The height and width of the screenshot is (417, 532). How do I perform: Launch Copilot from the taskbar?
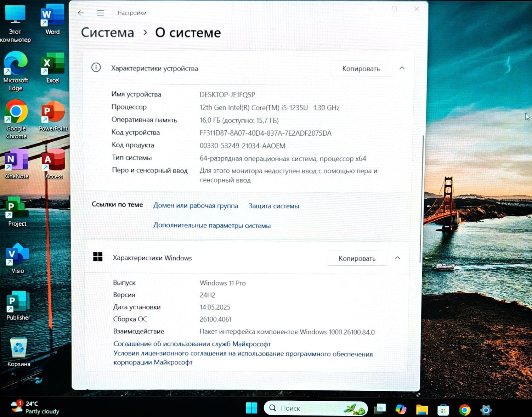[x=401, y=409]
